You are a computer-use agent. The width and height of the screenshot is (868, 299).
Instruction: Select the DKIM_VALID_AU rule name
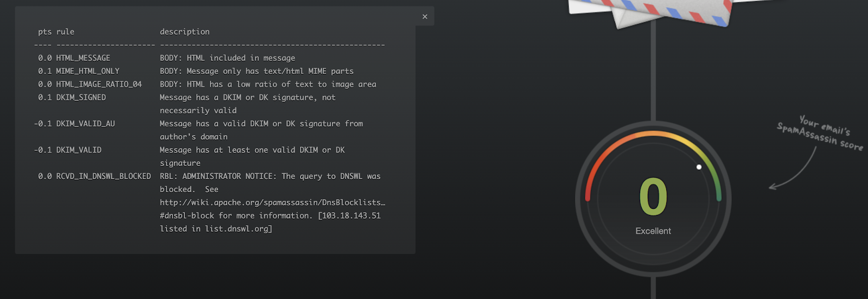click(86, 124)
